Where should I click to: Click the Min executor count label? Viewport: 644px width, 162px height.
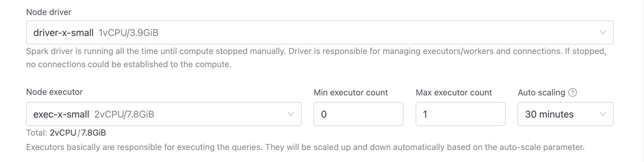(351, 92)
